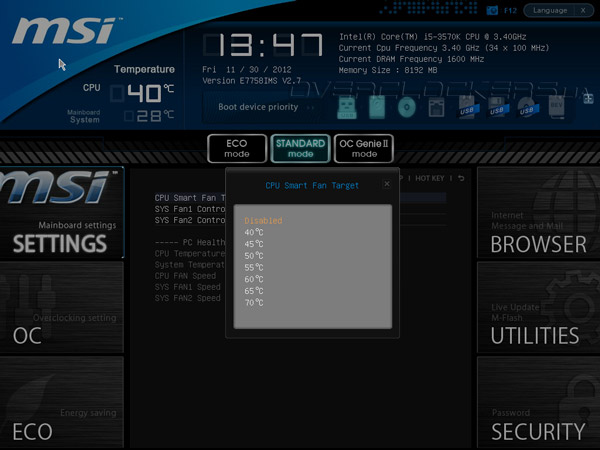Open the OC overclocking setting panel
Image resolution: width=600 pixels, height=450 pixels.
(62, 307)
